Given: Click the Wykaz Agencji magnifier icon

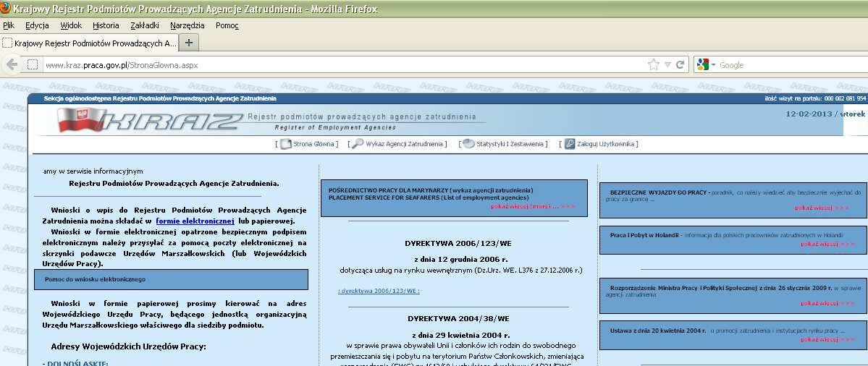Looking at the screenshot, I should click(358, 144).
